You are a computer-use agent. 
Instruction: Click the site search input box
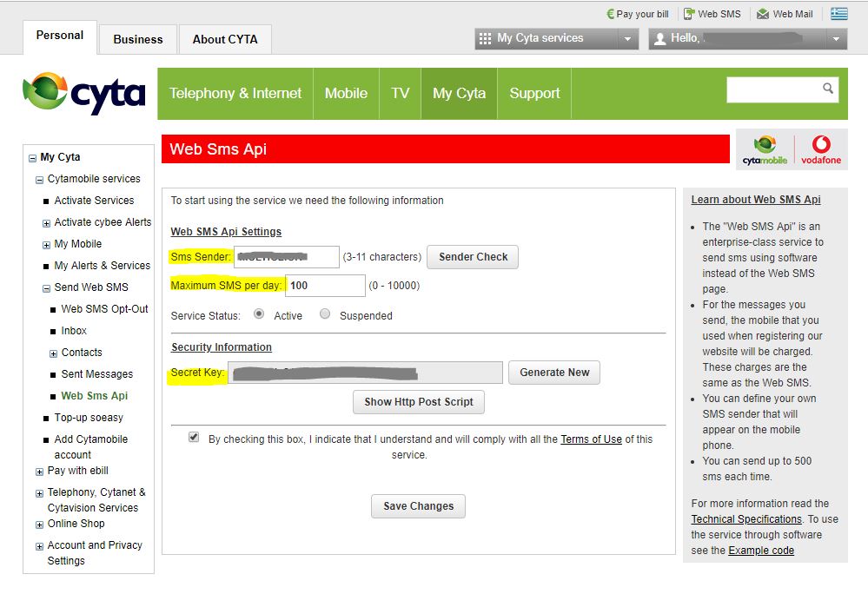pyautogui.click(x=782, y=89)
